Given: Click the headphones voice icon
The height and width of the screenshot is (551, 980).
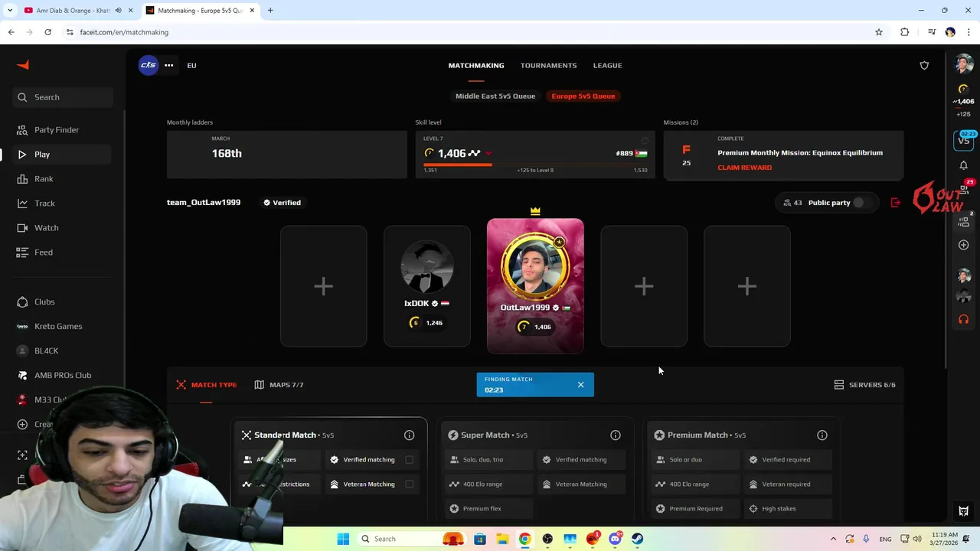Looking at the screenshot, I should 963,319.
